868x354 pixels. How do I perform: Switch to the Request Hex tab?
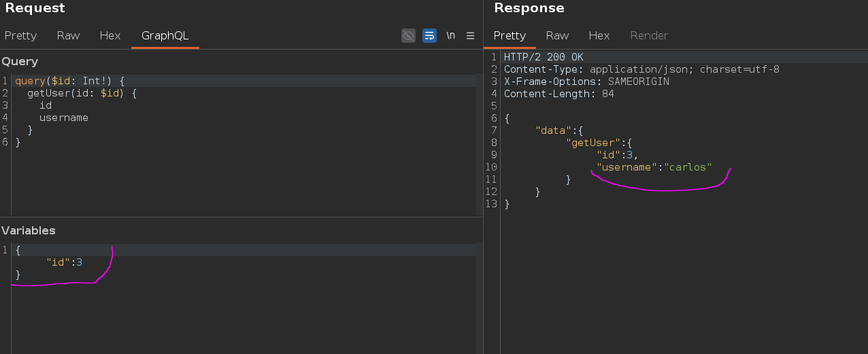[x=110, y=35]
